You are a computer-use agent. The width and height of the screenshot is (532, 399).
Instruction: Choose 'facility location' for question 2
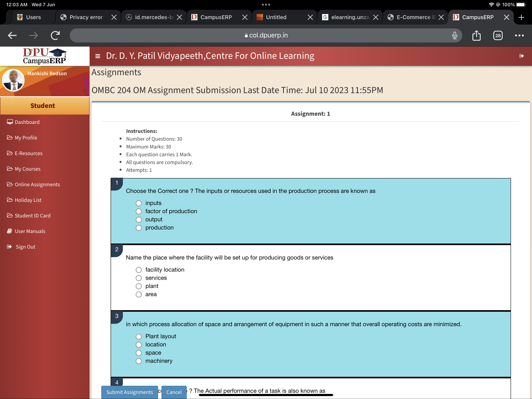coord(138,270)
